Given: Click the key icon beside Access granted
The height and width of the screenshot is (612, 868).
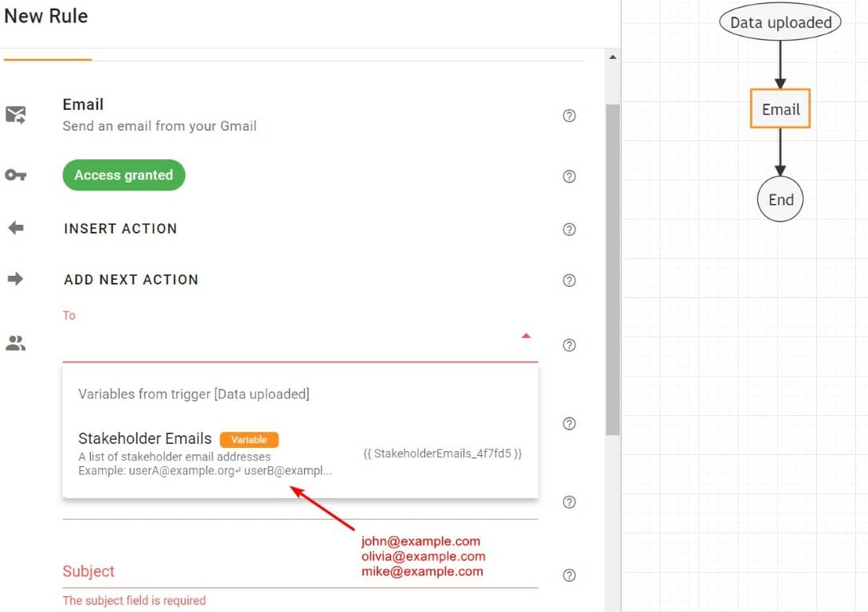Looking at the screenshot, I should click(16, 175).
